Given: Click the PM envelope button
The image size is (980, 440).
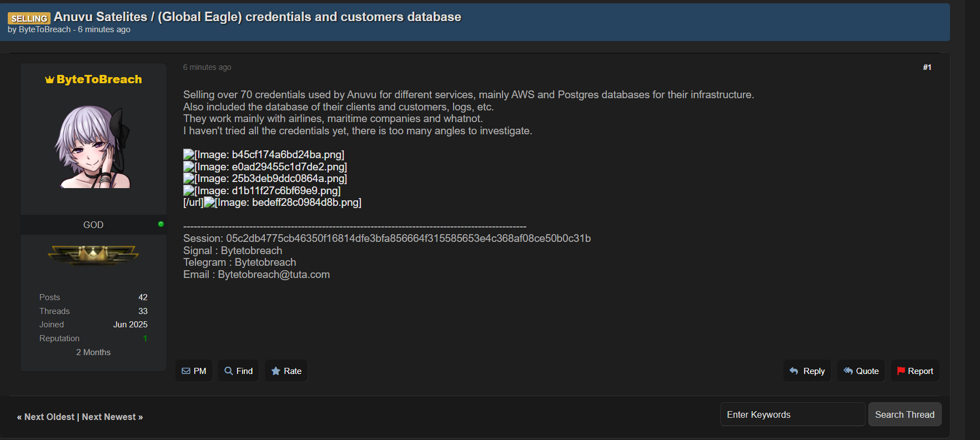Looking at the screenshot, I should click(x=194, y=371).
